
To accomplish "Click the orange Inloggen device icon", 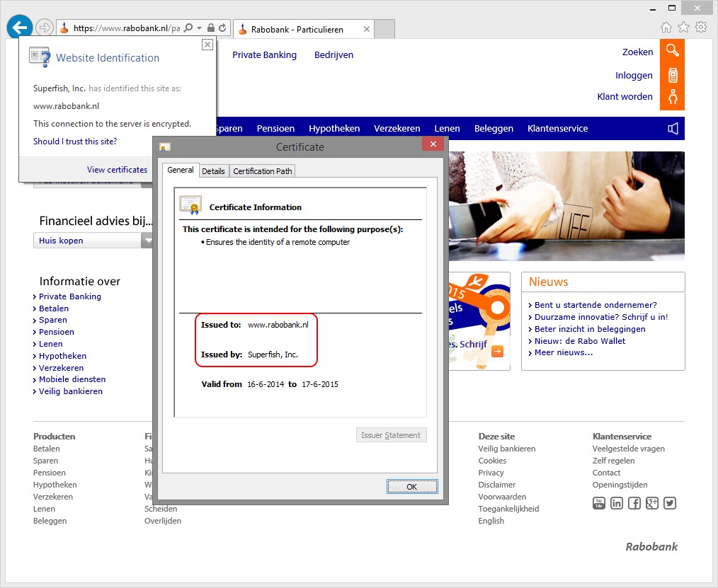I will click(x=672, y=75).
